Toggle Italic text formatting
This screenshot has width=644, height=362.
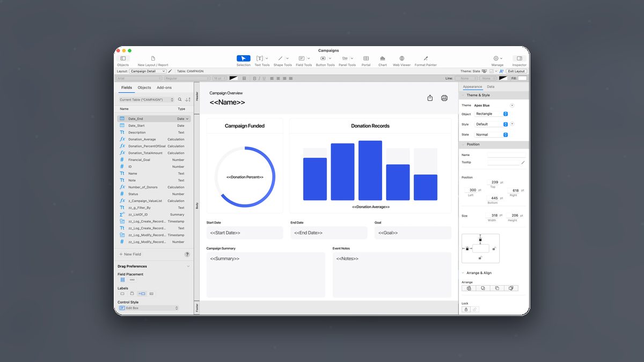(x=259, y=78)
